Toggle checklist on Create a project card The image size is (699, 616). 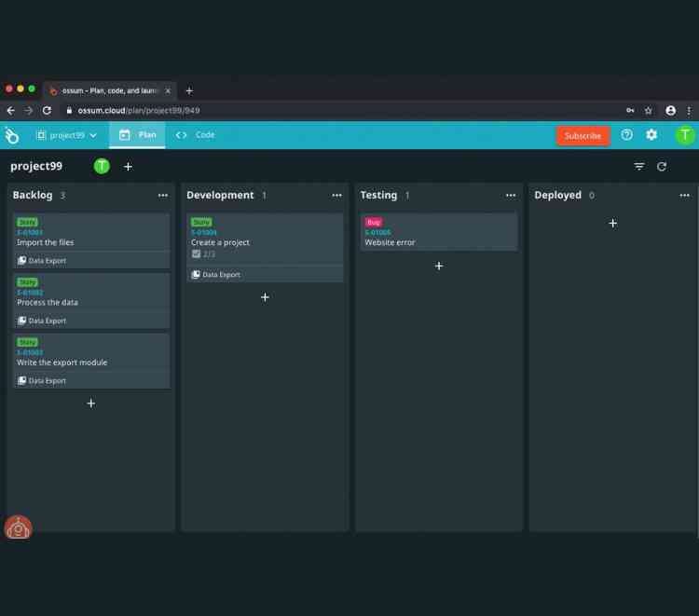tap(196, 253)
